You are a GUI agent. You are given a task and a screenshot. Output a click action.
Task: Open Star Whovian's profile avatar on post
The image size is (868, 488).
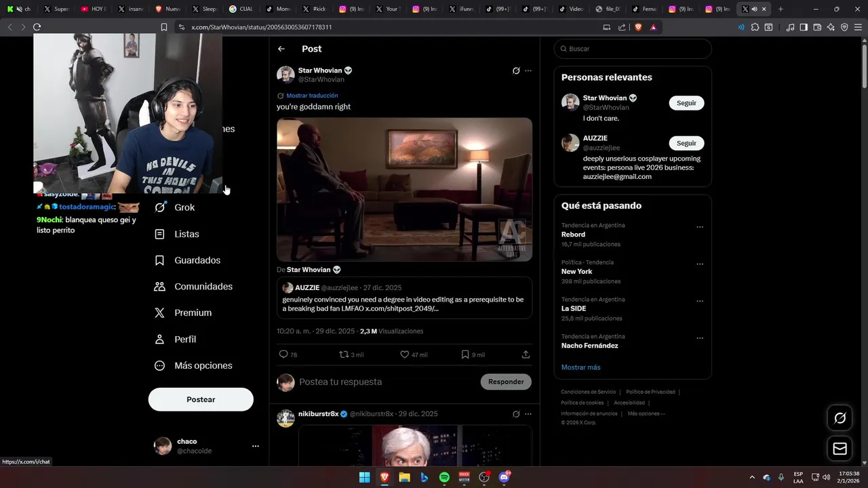tap(285, 75)
